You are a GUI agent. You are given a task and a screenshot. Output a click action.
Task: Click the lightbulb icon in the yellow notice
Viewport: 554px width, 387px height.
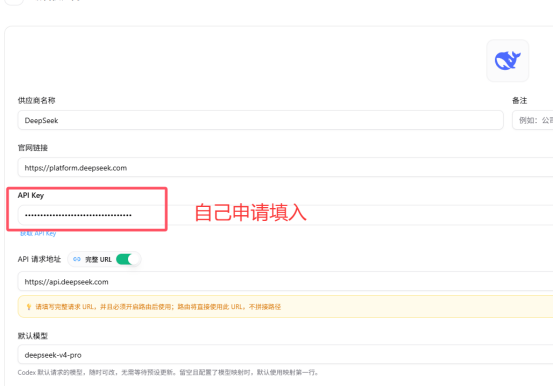[x=29, y=307]
